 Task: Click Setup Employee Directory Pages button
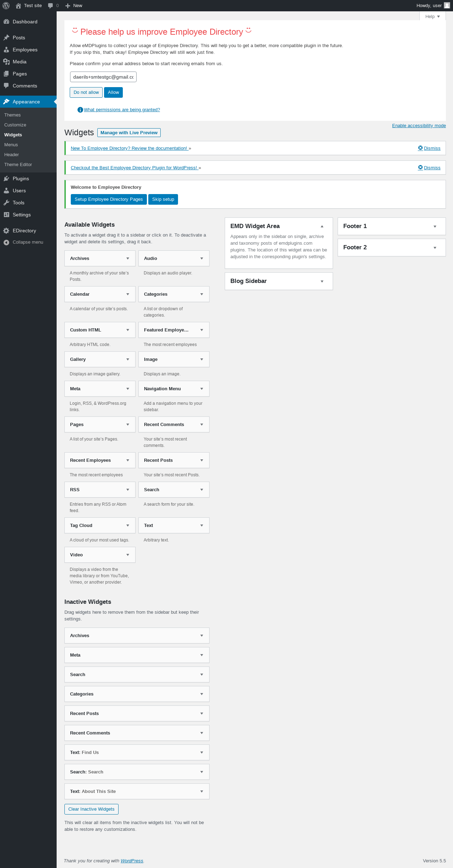(109, 199)
